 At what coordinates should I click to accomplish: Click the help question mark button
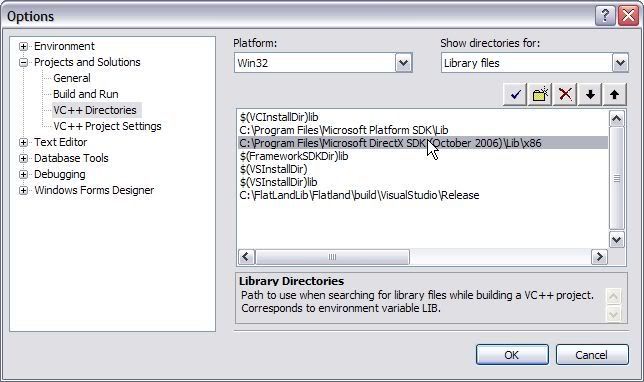click(x=605, y=16)
